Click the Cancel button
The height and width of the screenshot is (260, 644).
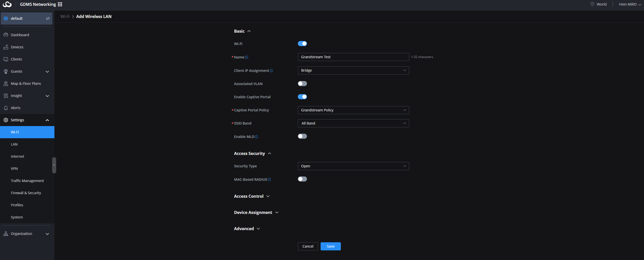coord(308,246)
